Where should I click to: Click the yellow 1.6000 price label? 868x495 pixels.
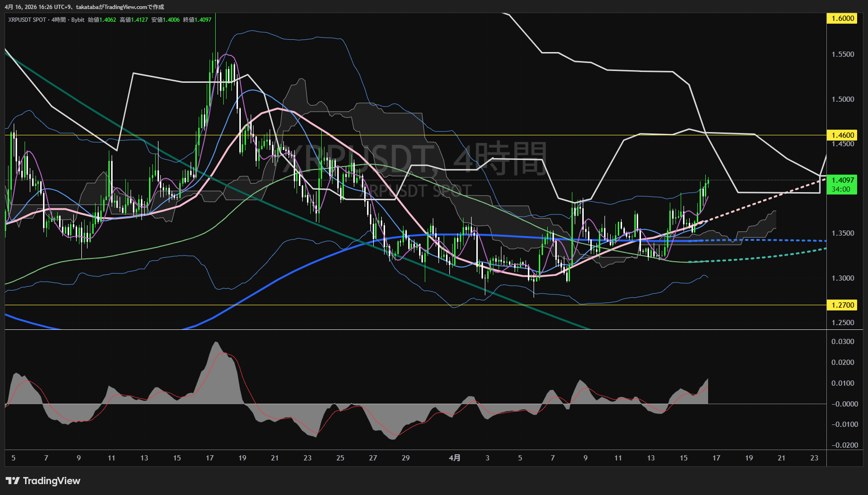click(842, 18)
